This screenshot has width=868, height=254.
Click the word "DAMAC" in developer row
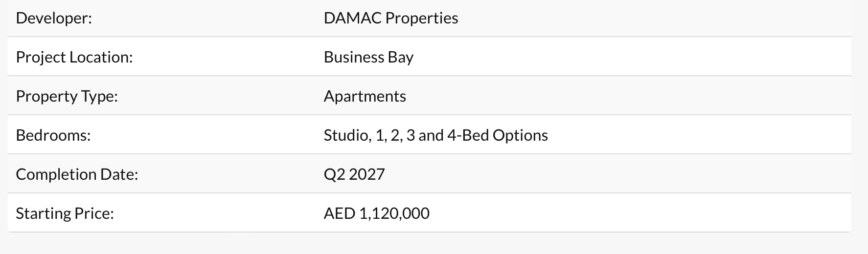pos(352,18)
